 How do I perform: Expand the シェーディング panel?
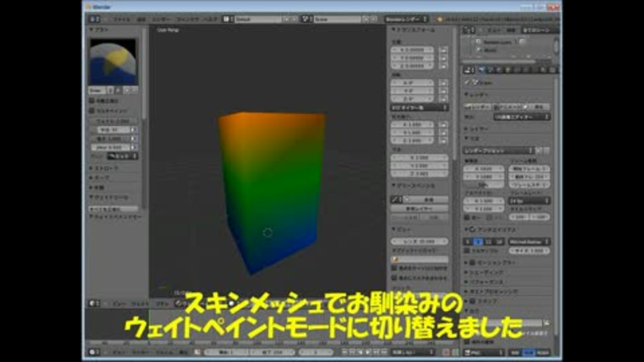(x=484, y=272)
